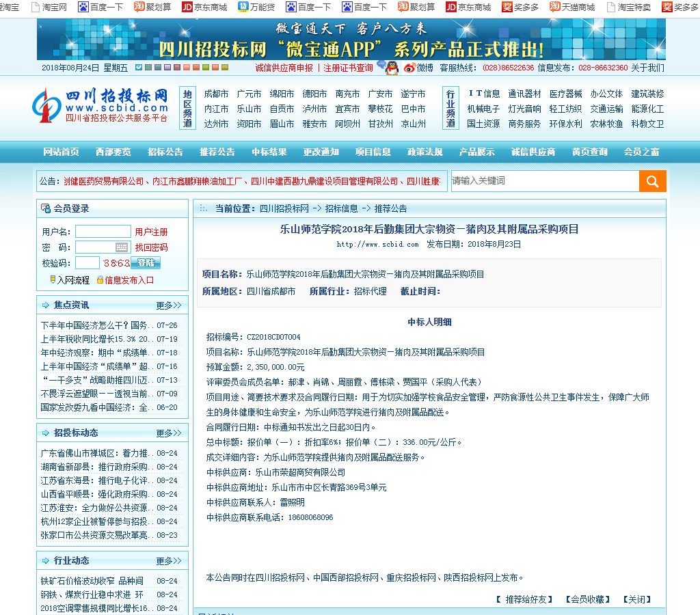The height and width of the screenshot is (615, 700).
Task: Click the Weibo logo icon
Action: click(409, 68)
